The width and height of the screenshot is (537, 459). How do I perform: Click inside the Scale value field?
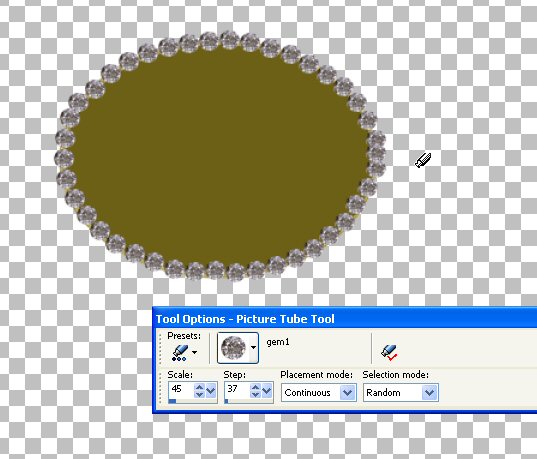pyautogui.click(x=181, y=389)
